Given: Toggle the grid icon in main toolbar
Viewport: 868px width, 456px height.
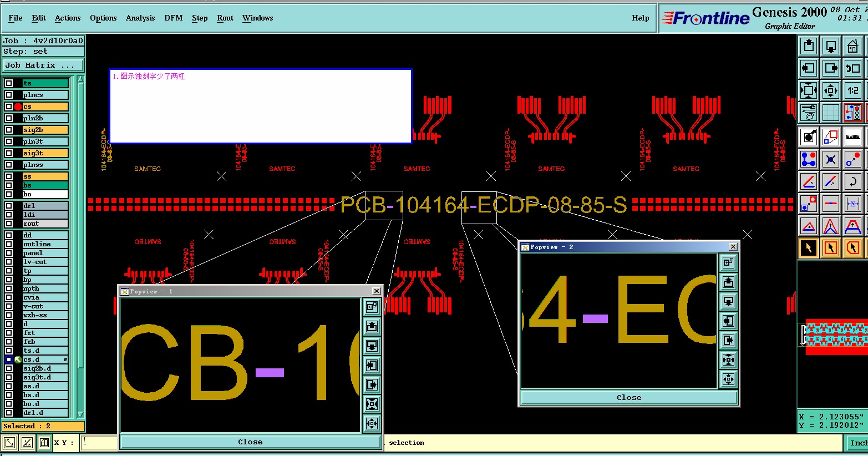Looking at the screenshot, I should (831, 113).
